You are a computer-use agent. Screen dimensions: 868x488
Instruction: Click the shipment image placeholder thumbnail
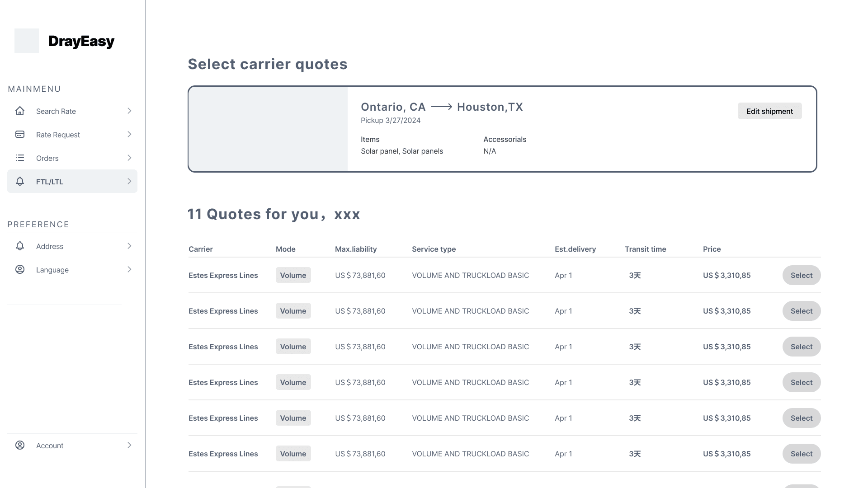pos(268,129)
